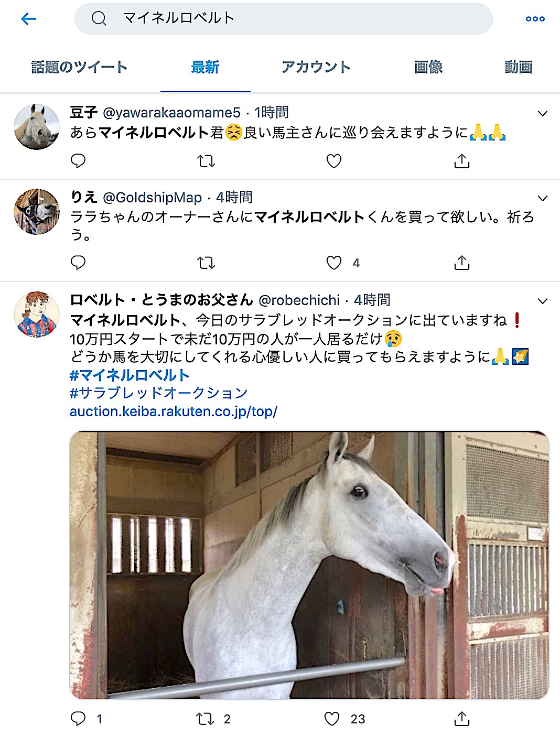The image size is (560, 737).
Task: Open the white horse photo thumbnail
Action: tap(309, 565)
